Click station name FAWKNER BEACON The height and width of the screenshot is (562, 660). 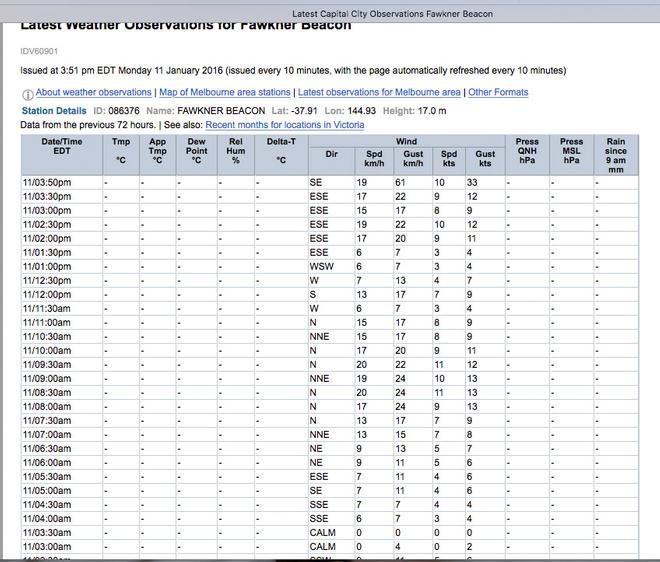221,111
